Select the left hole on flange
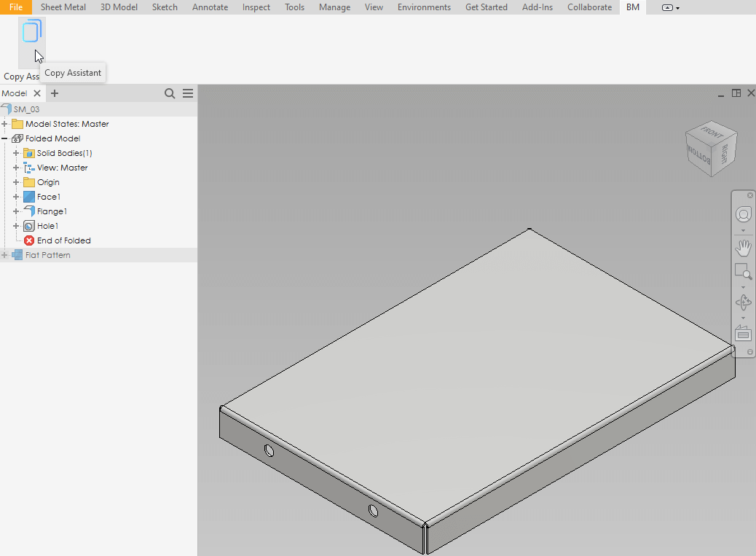The width and height of the screenshot is (756, 556). (269, 451)
